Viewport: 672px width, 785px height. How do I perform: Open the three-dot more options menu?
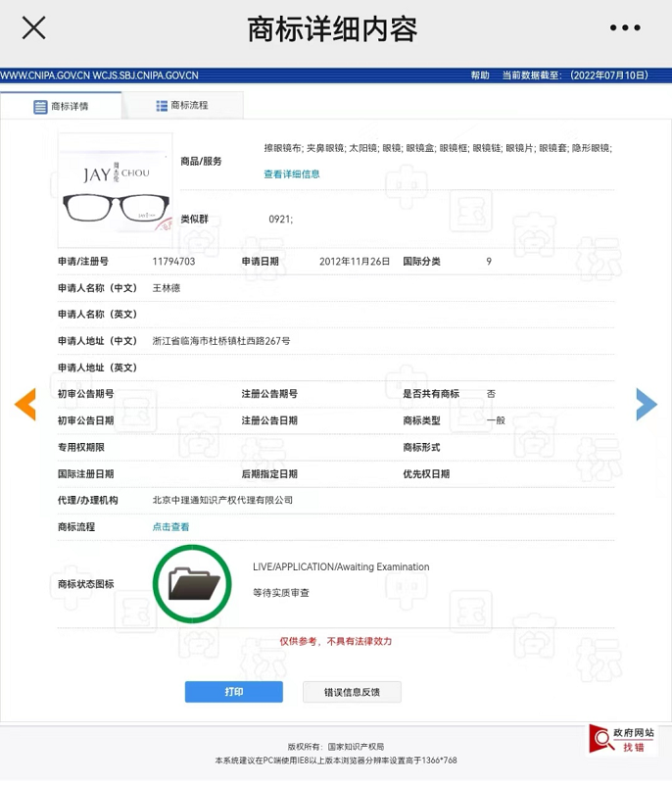[624, 28]
